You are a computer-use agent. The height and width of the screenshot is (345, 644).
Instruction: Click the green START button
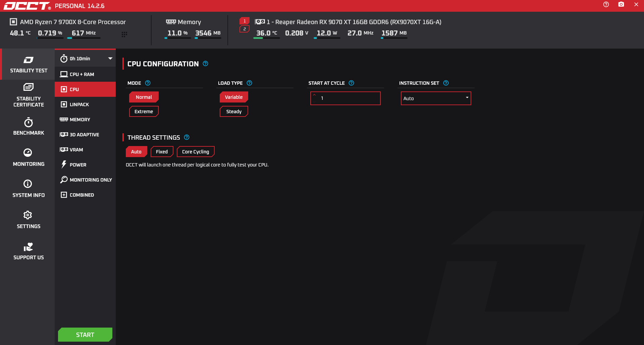[85, 335]
